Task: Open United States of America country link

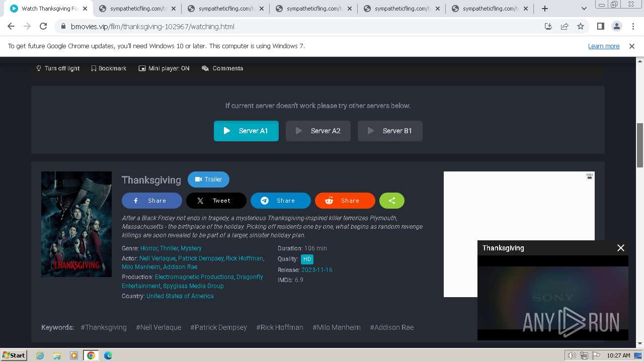Action: tap(180, 296)
